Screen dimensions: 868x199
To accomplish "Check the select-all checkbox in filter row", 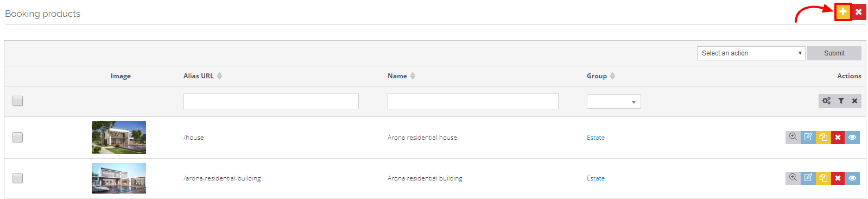I will tap(18, 101).
